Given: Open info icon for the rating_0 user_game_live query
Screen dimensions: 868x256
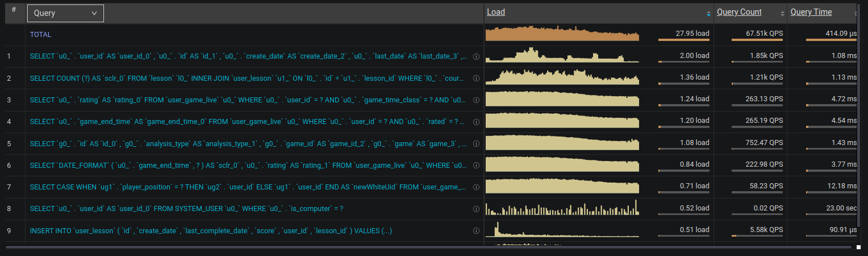Looking at the screenshot, I should point(476,100).
